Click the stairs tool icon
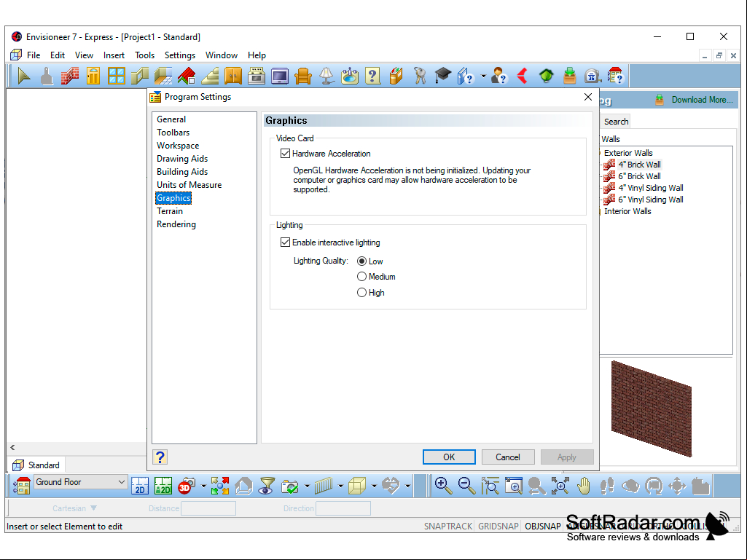The height and width of the screenshot is (560, 747). click(x=210, y=76)
